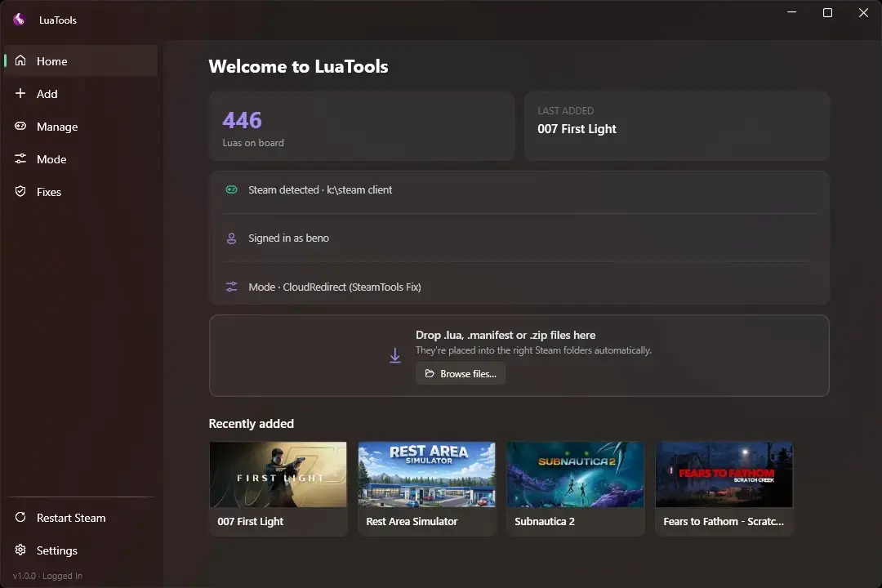
Task: Open the Subnautica 2 cover thumbnail
Action: click(575, 474)
